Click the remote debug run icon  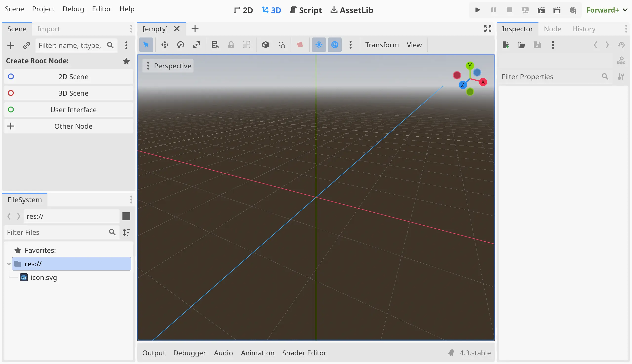coord(525,10)
